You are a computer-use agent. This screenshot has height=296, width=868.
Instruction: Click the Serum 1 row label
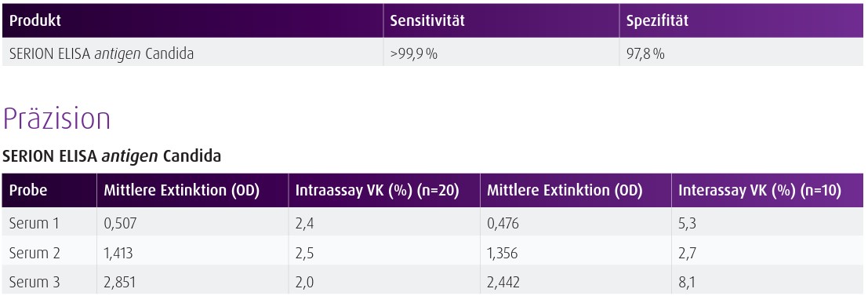[35, 224]
